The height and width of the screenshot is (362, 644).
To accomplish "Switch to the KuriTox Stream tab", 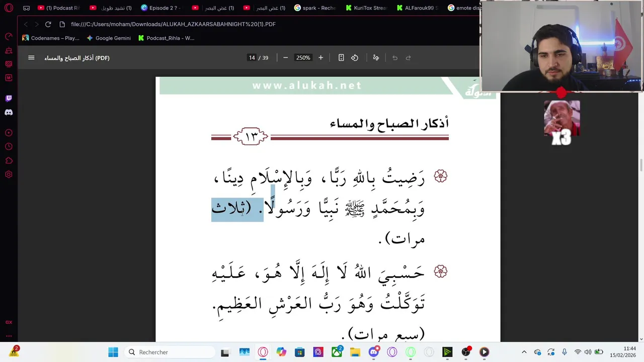I will pos(366,8).
